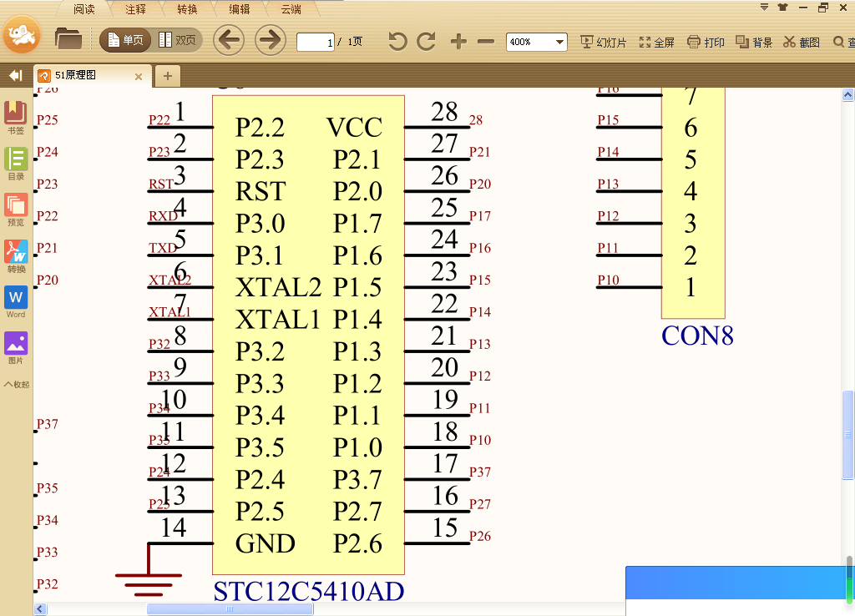Go to the next page arrow
This screenshot has width=855, height=616.
pos(271,40)
